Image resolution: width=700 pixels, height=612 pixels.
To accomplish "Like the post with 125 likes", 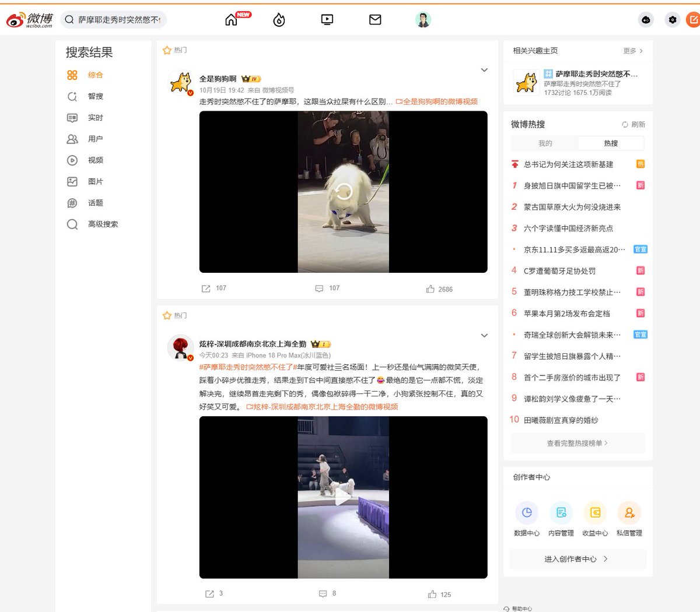I will (x=439, y=595).
